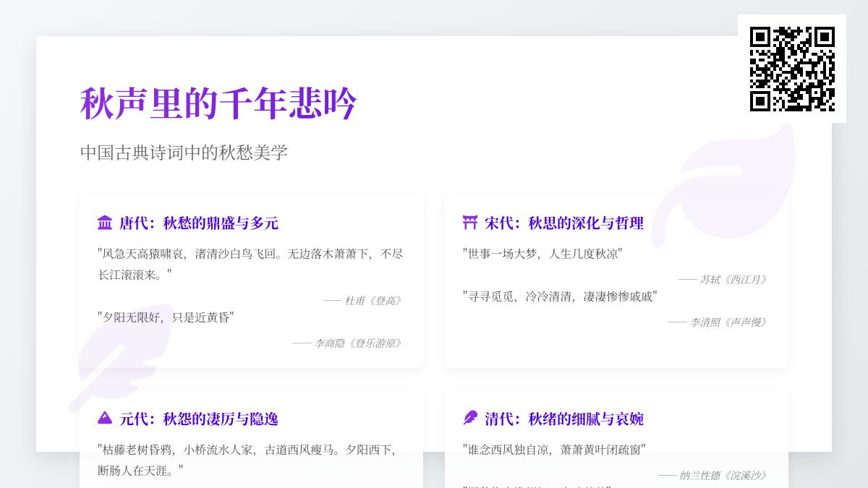Viewport: 868px width, 488px height.
Task: Click the QR code image
Action: (792, 69)
